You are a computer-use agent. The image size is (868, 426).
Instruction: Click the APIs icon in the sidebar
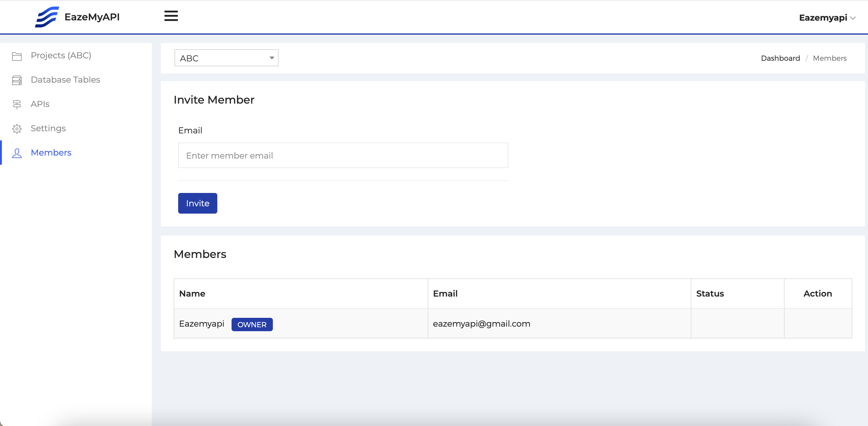point(17,104)
